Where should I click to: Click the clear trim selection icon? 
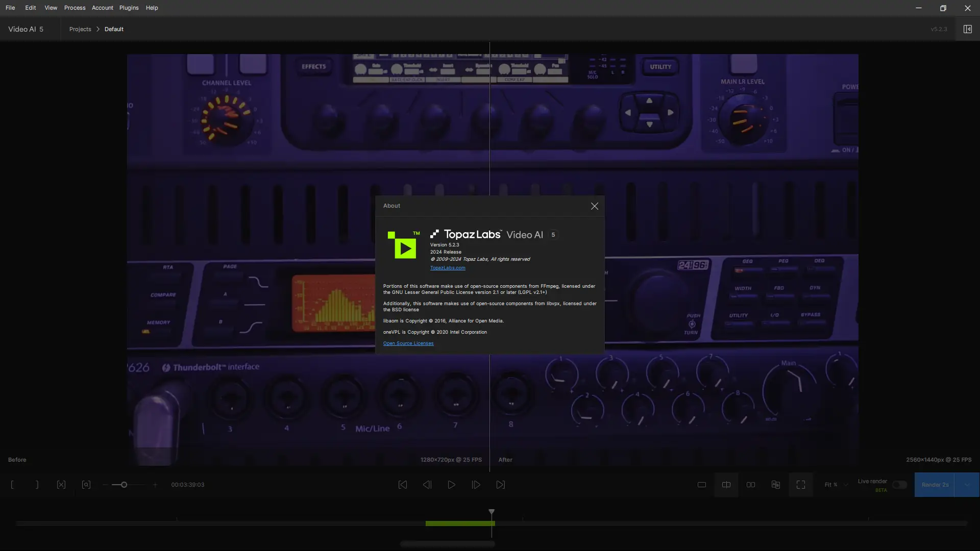click(x=61, y=485)
